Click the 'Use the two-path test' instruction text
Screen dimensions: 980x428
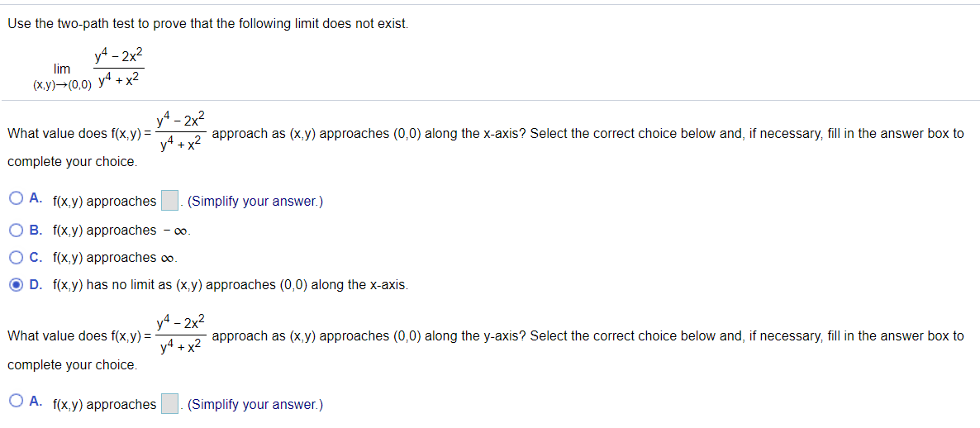point(207,24)
